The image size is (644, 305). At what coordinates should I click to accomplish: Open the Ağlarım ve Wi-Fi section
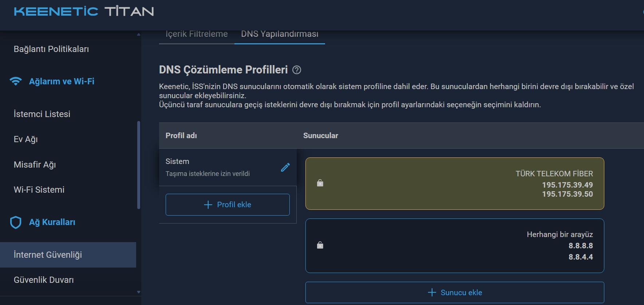pos(62,81)
